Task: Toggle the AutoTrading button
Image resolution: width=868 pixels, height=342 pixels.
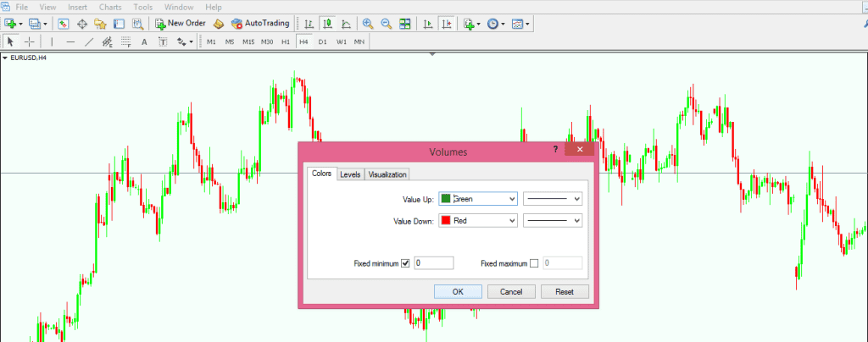Action: 261,23
